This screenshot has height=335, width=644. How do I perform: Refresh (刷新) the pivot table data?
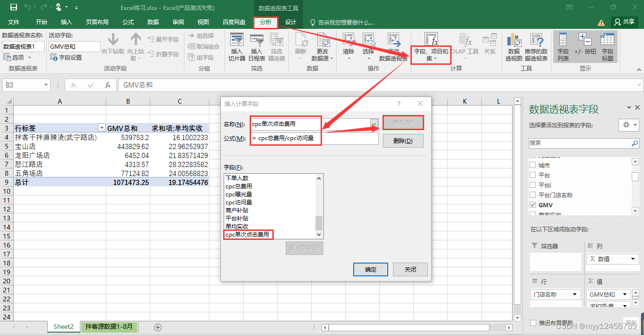pos(301,46)
